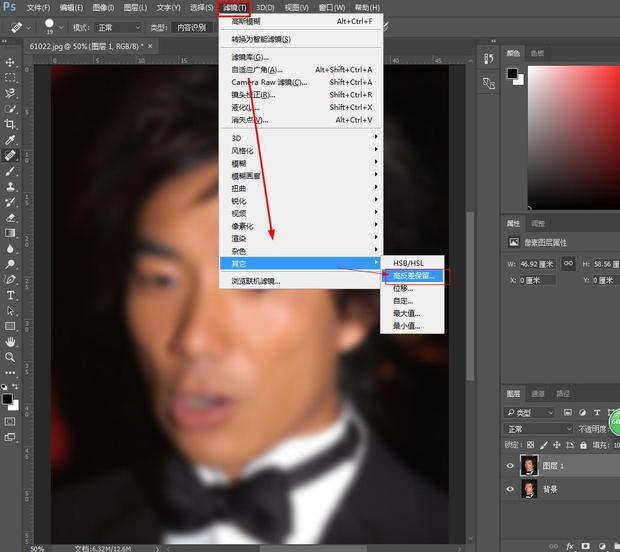Image resolution: width=620 pixels, height=552 pixels.
Task: Select the Hand tool
Action: 11,341
